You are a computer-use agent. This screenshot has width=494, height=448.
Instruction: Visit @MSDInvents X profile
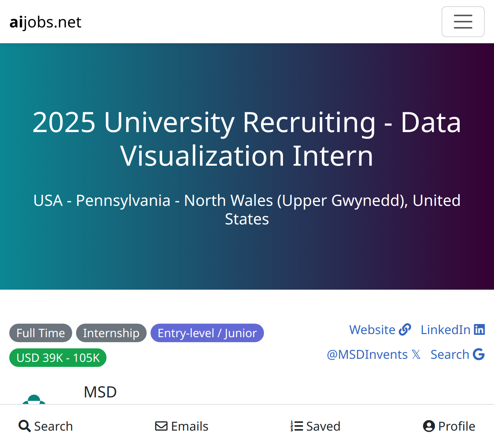[x=374, y=355]
